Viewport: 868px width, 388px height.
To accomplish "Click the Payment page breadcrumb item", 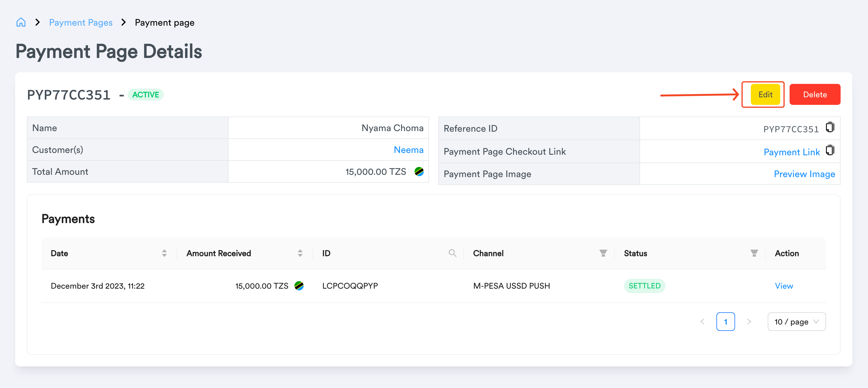I will click(164, 22).
